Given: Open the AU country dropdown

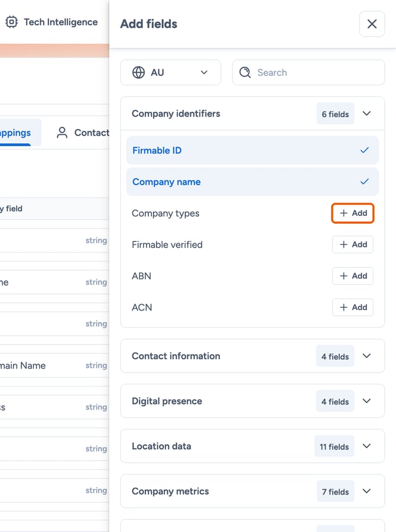Looking at the screenshot, I should coord(170,72).
